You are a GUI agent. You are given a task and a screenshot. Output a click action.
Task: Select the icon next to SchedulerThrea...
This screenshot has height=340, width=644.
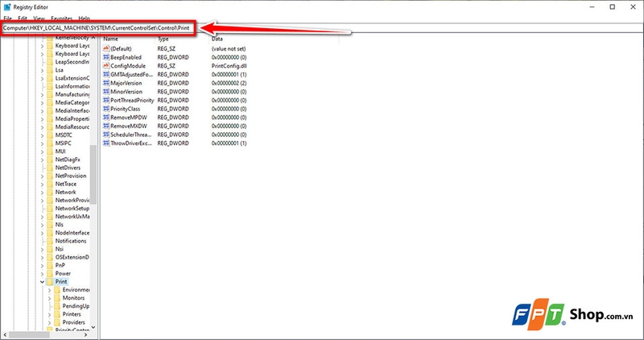point(106,135)
